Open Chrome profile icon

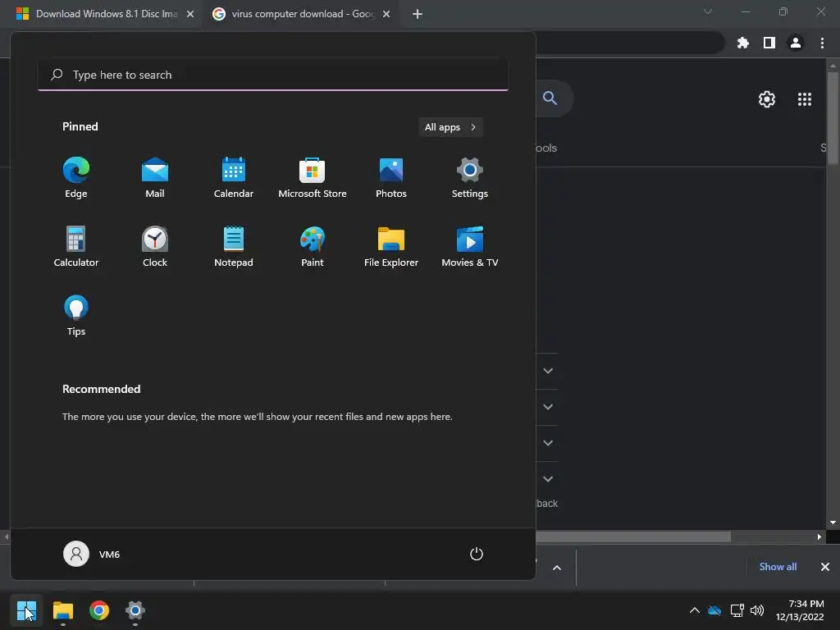[x=796, y=43]
